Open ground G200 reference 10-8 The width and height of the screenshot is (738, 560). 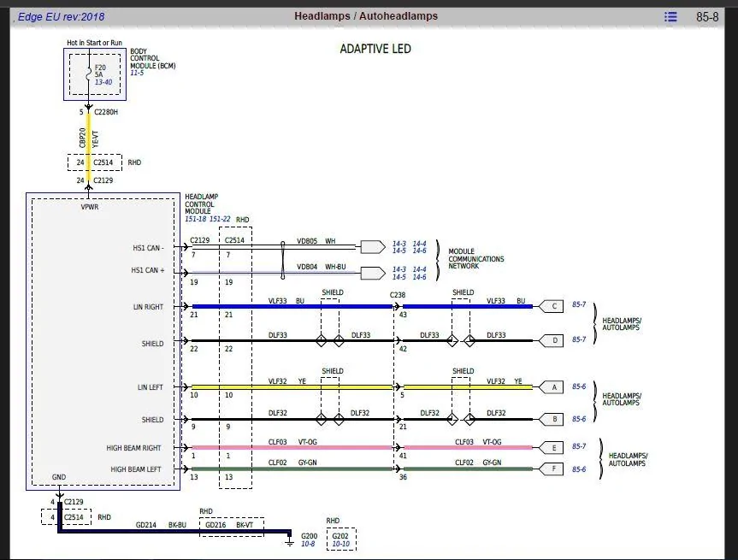tap(308, 544)
